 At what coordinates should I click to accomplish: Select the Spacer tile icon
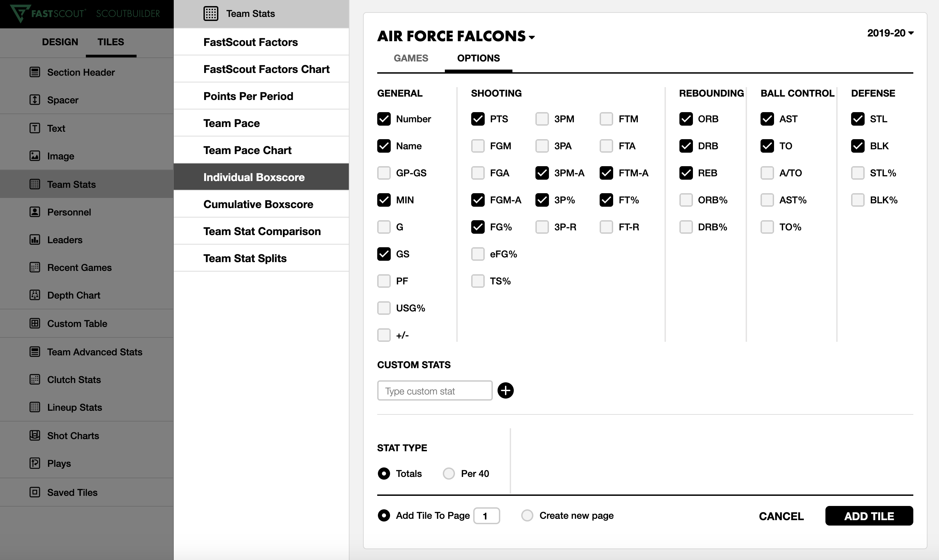tap(35, 100)
